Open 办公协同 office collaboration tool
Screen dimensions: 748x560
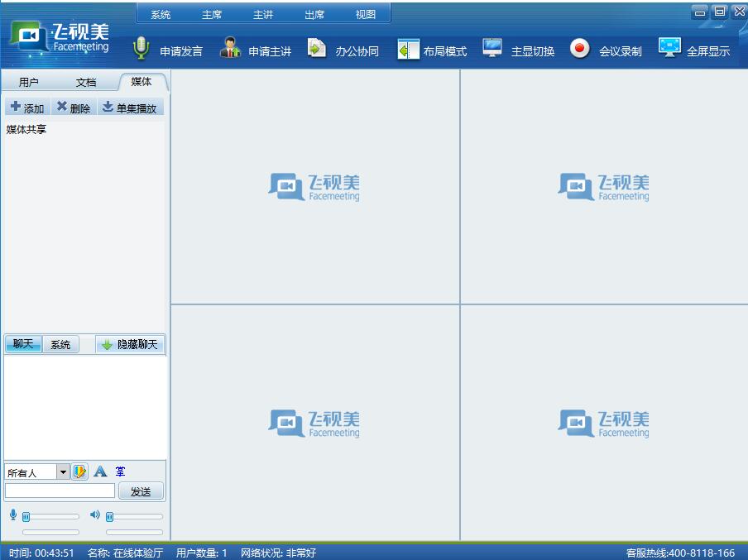click(x=317, y=48)
